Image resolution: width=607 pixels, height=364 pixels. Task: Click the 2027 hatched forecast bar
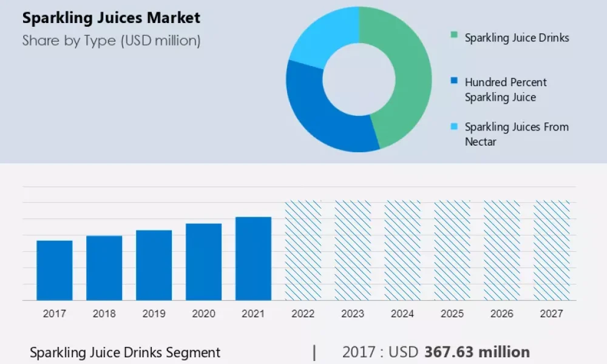(x=552, y=251)
